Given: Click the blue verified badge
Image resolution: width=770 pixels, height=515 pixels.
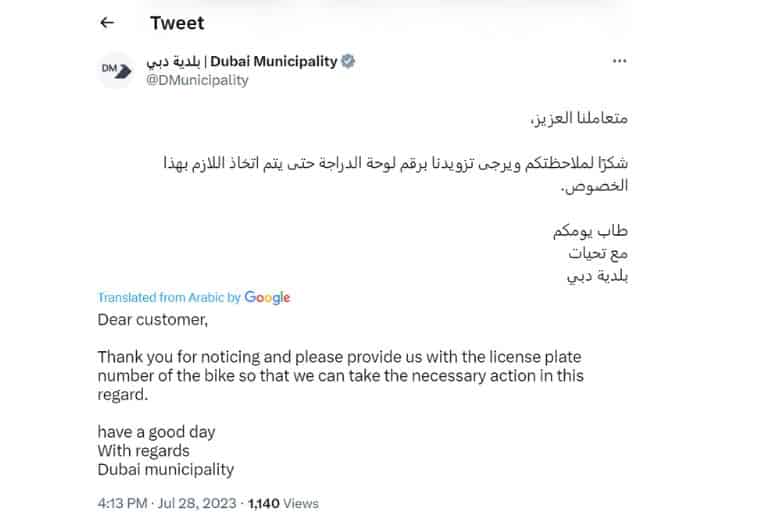Looking at the screenshot, I should [x=349, y=61].
